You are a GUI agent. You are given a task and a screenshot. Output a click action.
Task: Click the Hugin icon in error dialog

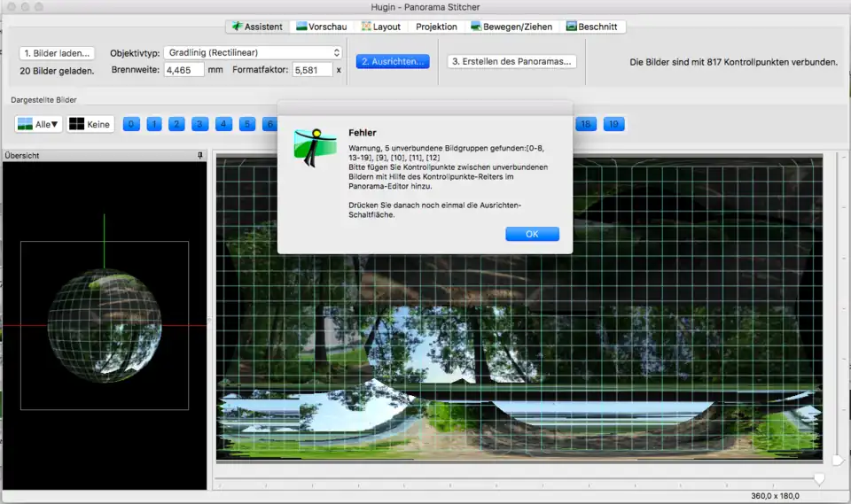tap(315, 146)
